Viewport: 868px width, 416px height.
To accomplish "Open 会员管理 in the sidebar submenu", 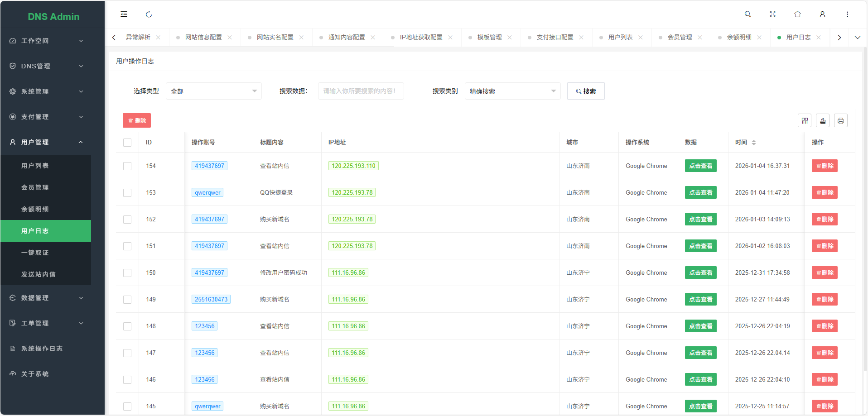I will coord(35,187).
